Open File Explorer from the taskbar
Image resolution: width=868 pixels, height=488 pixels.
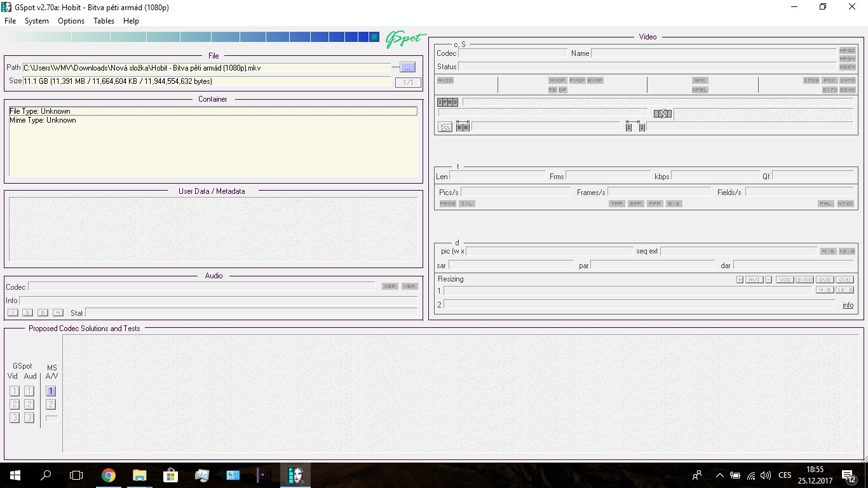coord(139,475)
